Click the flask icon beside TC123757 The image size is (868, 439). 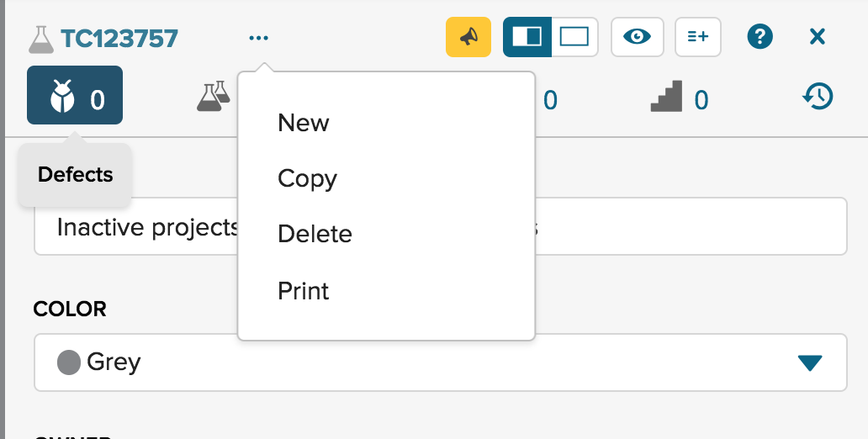[x=40, y=38]
